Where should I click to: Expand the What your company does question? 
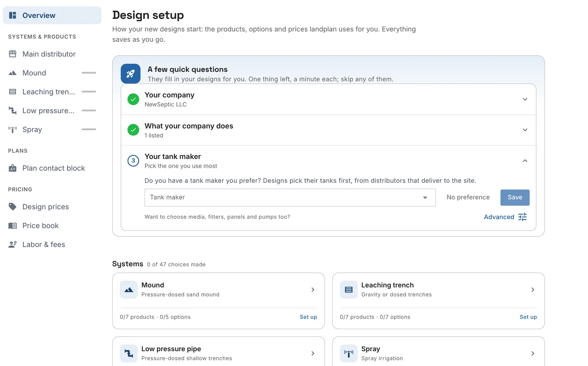pyautogui.click(x=525, y=130)
